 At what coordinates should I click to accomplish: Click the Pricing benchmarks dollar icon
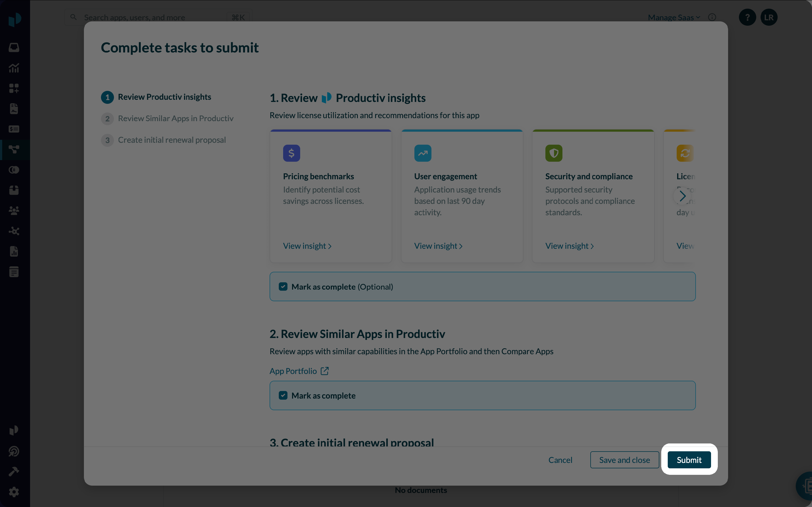tap(291, 153)
